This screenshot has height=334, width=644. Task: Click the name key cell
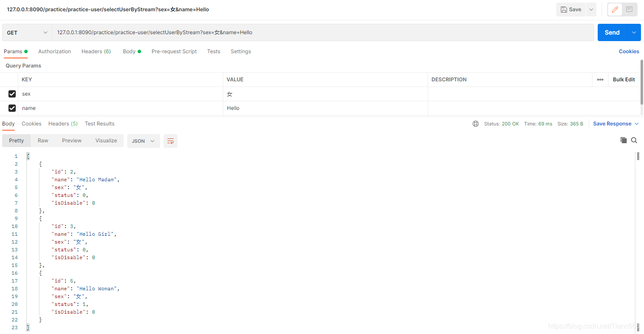click(121, 108)
